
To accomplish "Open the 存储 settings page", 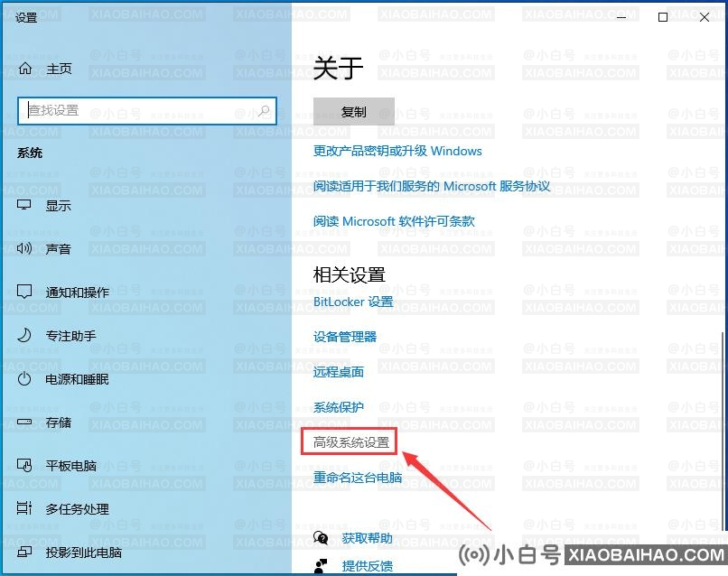I will pyautogui.click(x=58, y=423).
